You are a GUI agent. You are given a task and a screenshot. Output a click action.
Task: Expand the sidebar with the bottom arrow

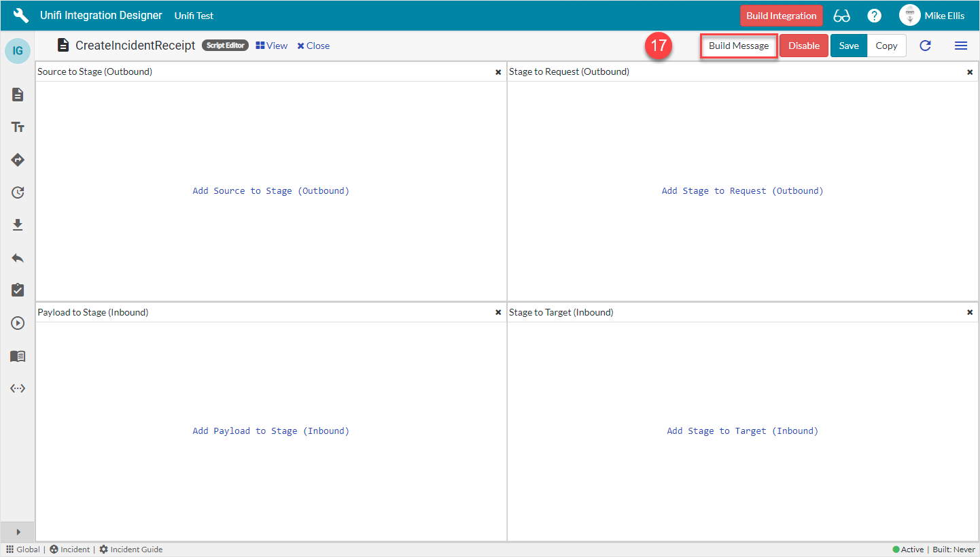[x=17, y=532]
